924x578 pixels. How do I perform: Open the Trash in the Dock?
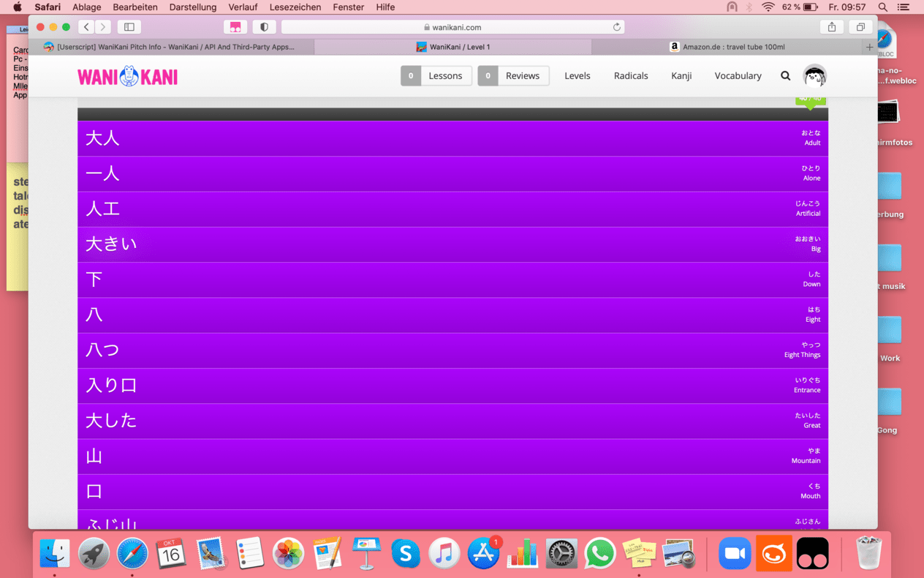tap(868, 554)
